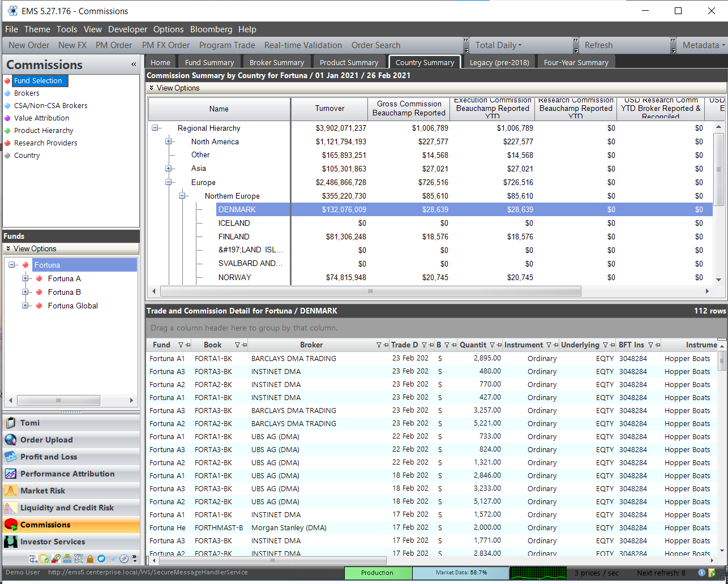728x584 pixels.
Task: Click the Market Data progress bar
Action: click(460, 573)
